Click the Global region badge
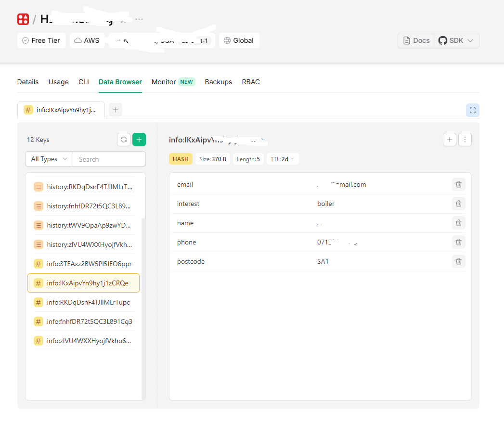This screenshot has height=423, width=504. (239, 40)
